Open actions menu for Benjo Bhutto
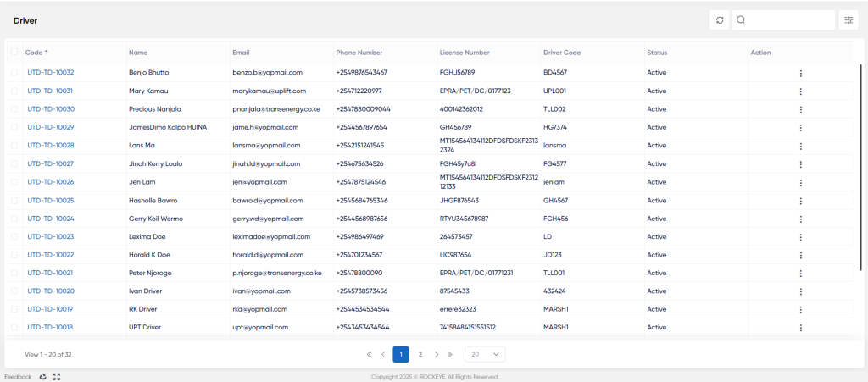 [800, 73]
